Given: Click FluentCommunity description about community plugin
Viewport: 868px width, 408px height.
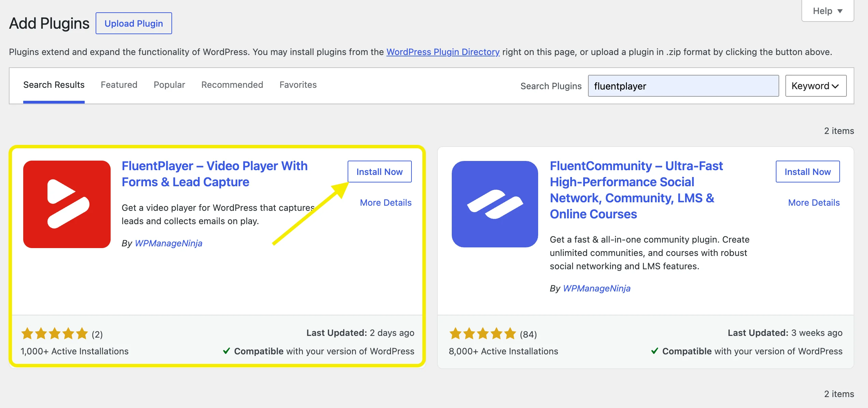Looking at the screenshot, I should click(649, 253).
